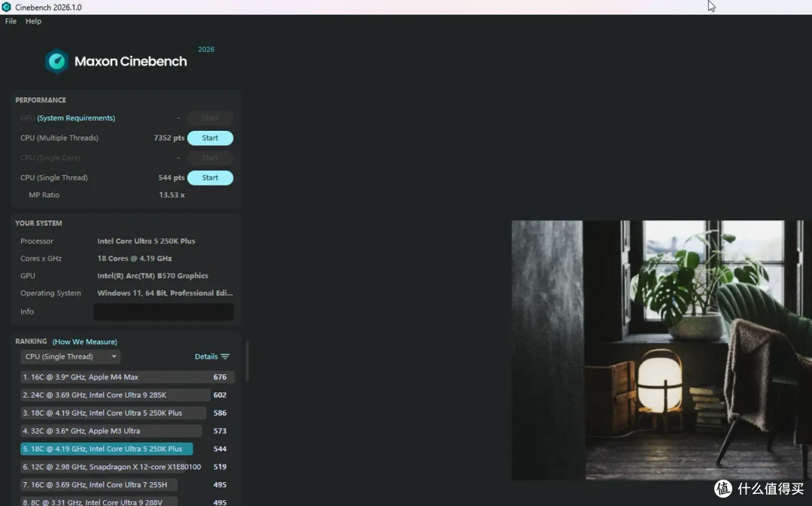Click the disabled GPU Start button
The image size is (812, 506).
(x=210, y=118)
